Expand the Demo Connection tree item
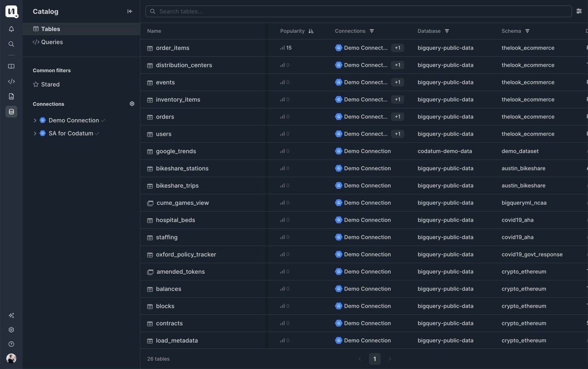 coord(35,120)
